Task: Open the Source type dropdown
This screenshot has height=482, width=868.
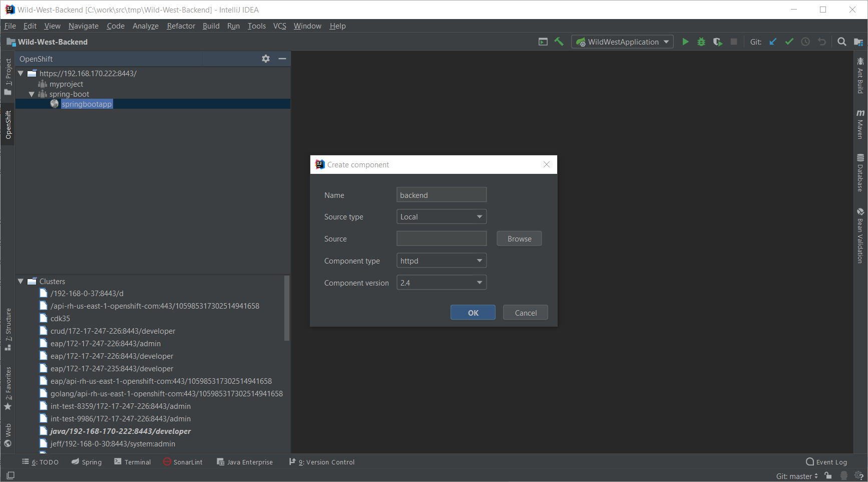Action: tap(442, 217)
